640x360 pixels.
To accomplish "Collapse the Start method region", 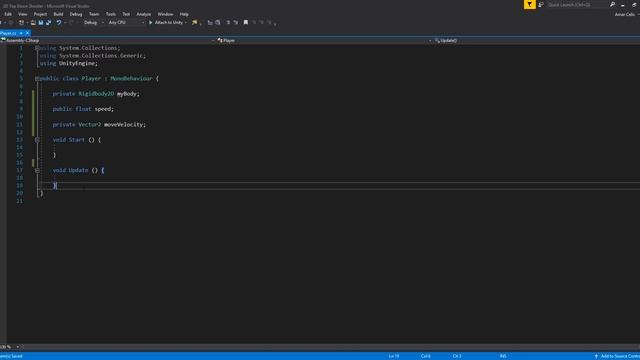I will [37, 140].
